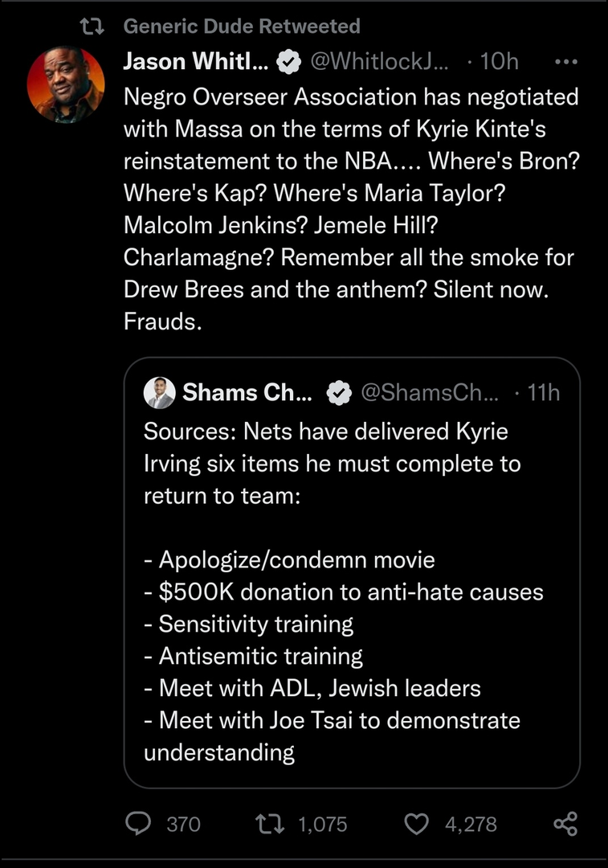Click the 1,075 retweet count
Image resolution: width=608 pixels, height=868 pixels.
click(322, 824)
